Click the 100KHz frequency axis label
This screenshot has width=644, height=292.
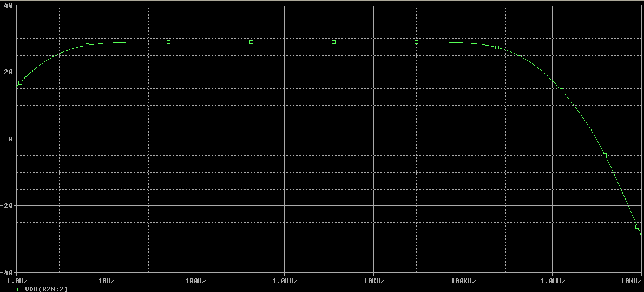point(463,281)
